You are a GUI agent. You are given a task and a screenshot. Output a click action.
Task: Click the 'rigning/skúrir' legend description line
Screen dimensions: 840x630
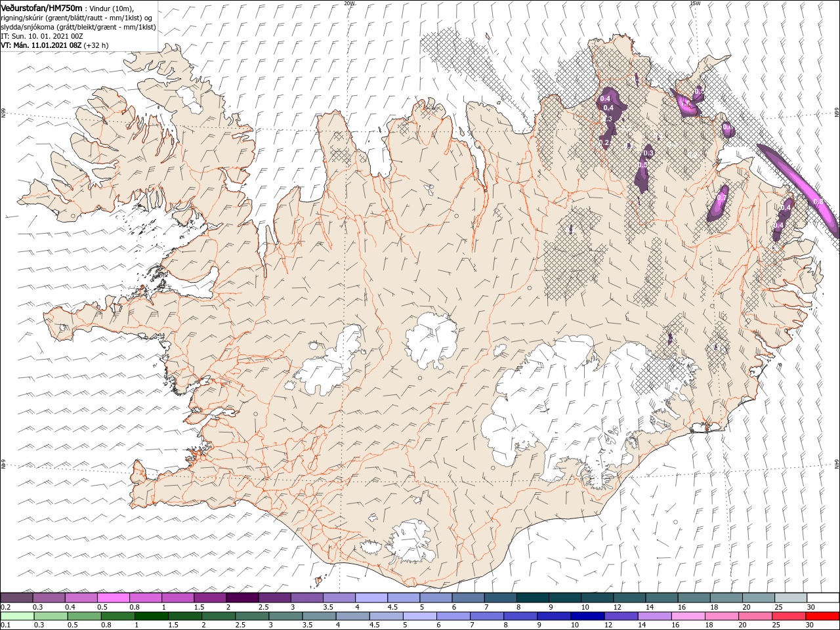tap(77, 18)
